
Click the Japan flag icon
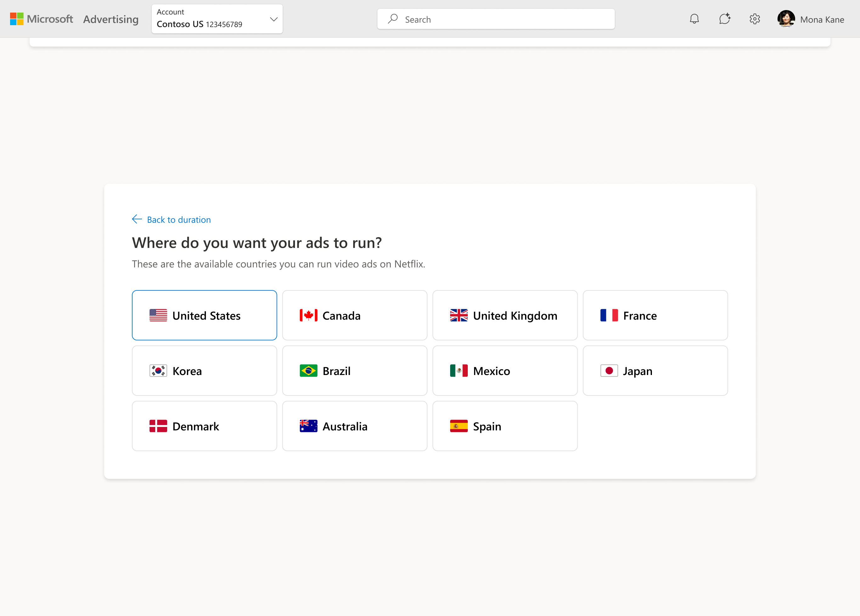[609, 371]
